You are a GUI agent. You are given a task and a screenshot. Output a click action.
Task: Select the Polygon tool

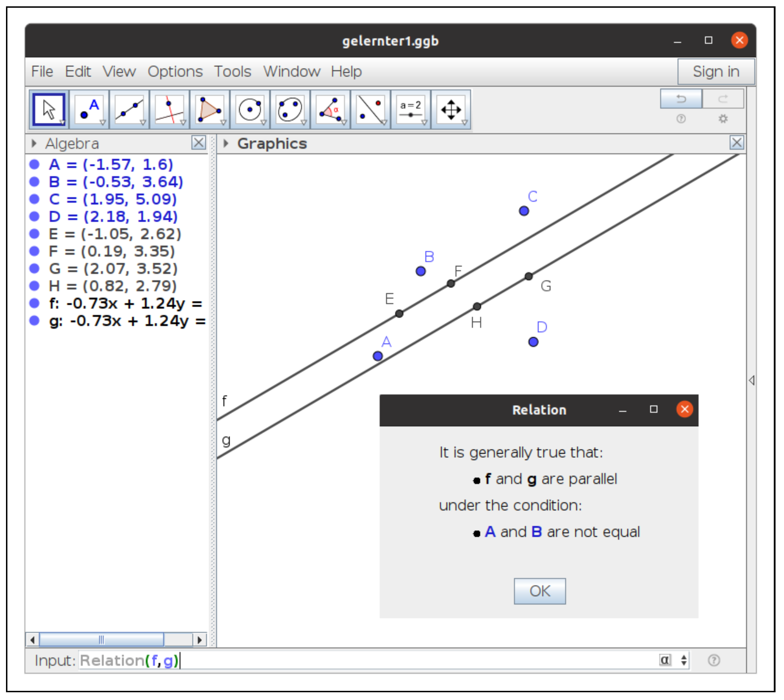(x=209, y=110)
